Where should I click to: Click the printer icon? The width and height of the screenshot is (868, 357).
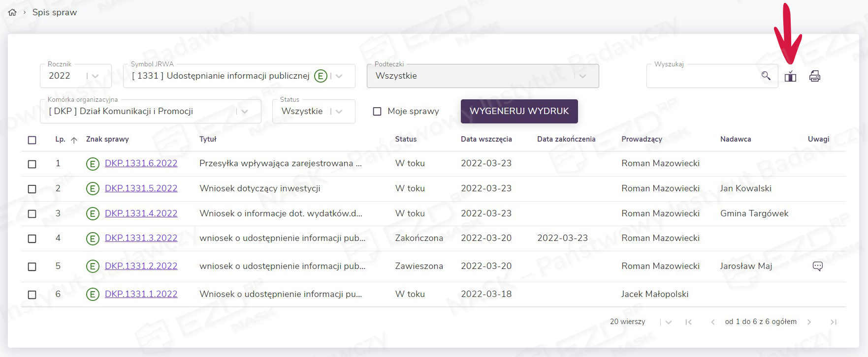coord(814,76)
